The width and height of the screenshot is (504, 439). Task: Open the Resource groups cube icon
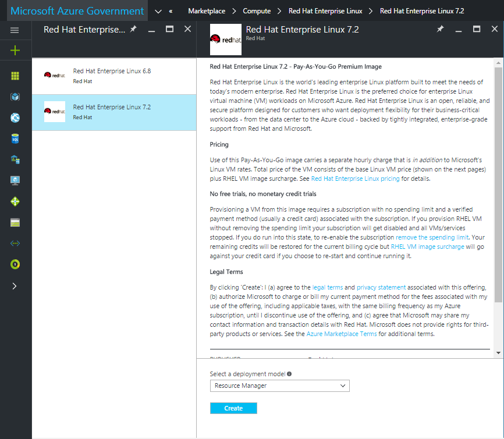[x=15, y=97]
